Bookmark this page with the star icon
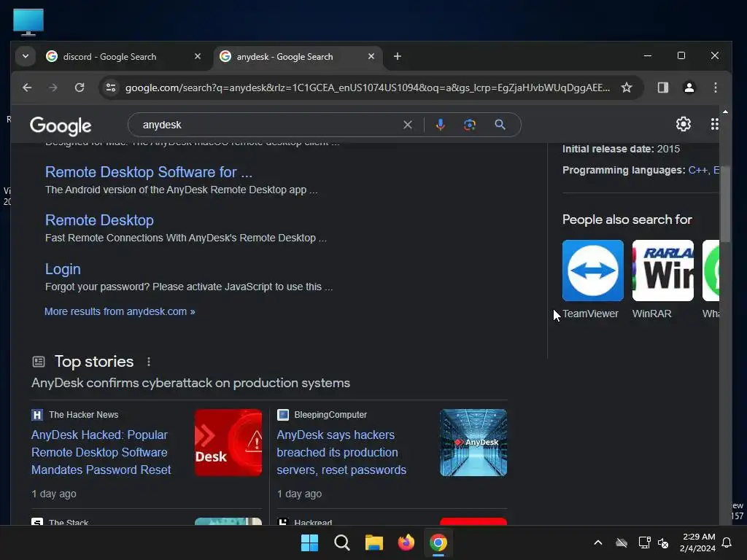Image resolution: width=747 pixels, height=560 pixels. tap(627, 87)
